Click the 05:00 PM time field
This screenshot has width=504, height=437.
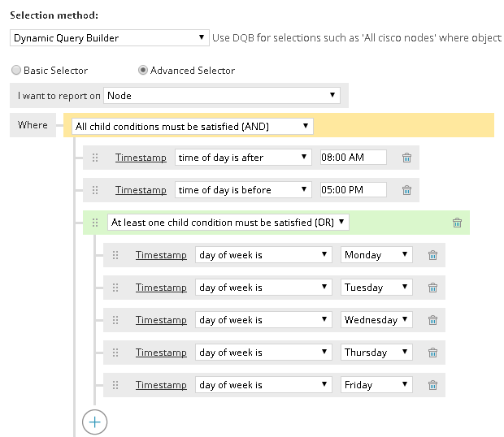[353, 190]
